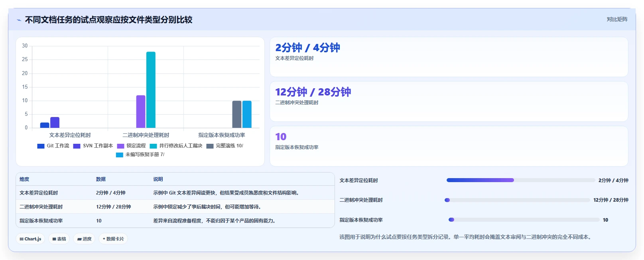The width and height of the screenshot is (644, 260).
Task: Toggle the 并行修改后人工裁决 legend entry
Action: pos(176,146)
